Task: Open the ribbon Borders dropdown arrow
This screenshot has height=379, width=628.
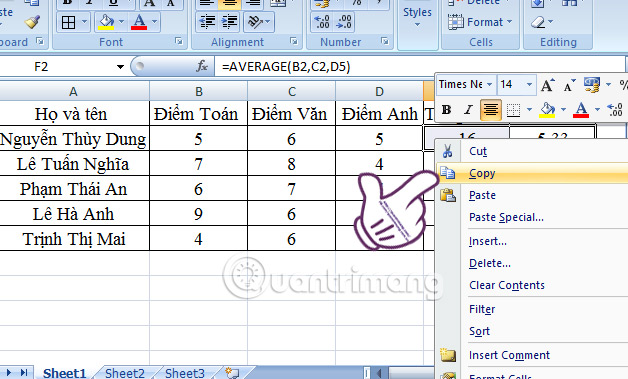Action: point(85,22)
